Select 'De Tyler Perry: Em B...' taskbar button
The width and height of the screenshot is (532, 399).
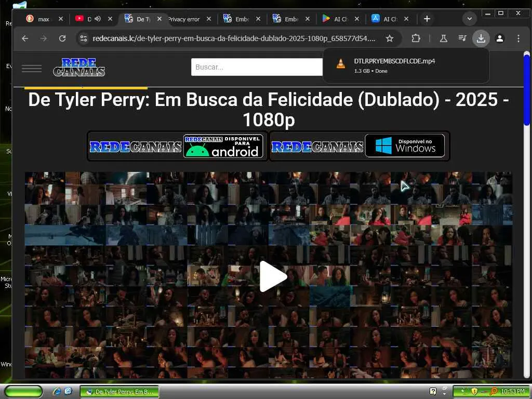pos(119,392)
